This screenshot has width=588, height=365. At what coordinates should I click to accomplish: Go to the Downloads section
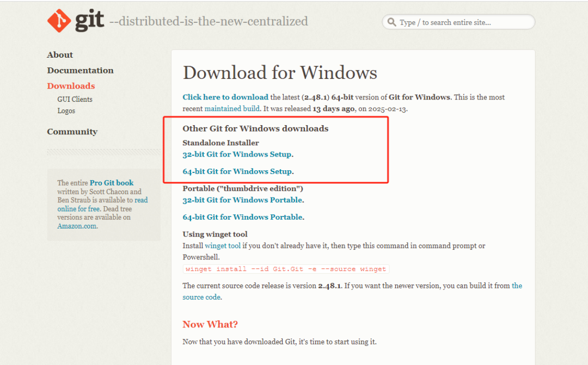[71, 86]
